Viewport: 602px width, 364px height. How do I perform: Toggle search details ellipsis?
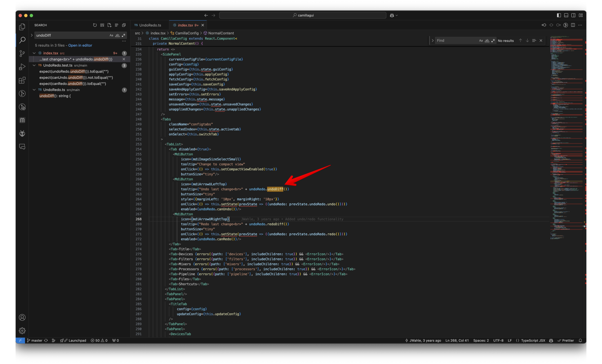(x=124, y=41)
